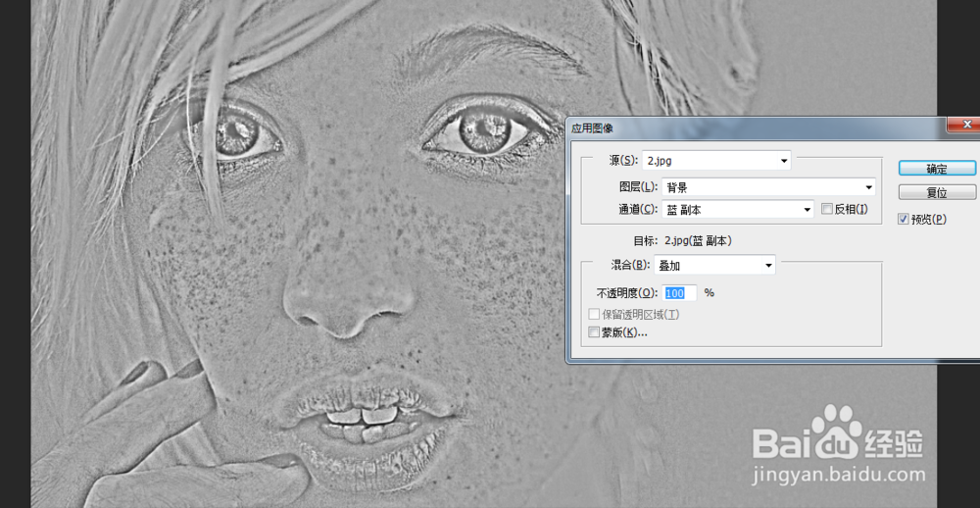Toggle the 预览 preview checkbox
Image resolution: width=980 pixels, height=508 pixels.
(904, 219)
